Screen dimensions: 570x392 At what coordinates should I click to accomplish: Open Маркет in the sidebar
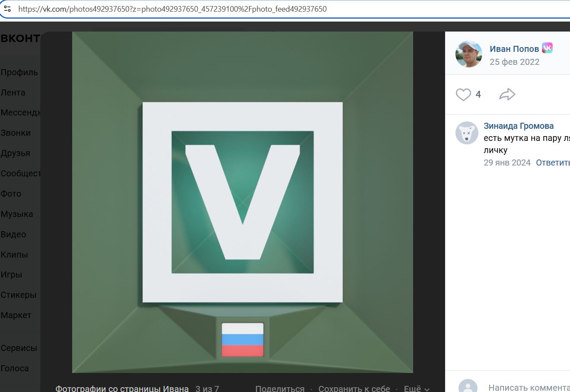pos(16,316)
